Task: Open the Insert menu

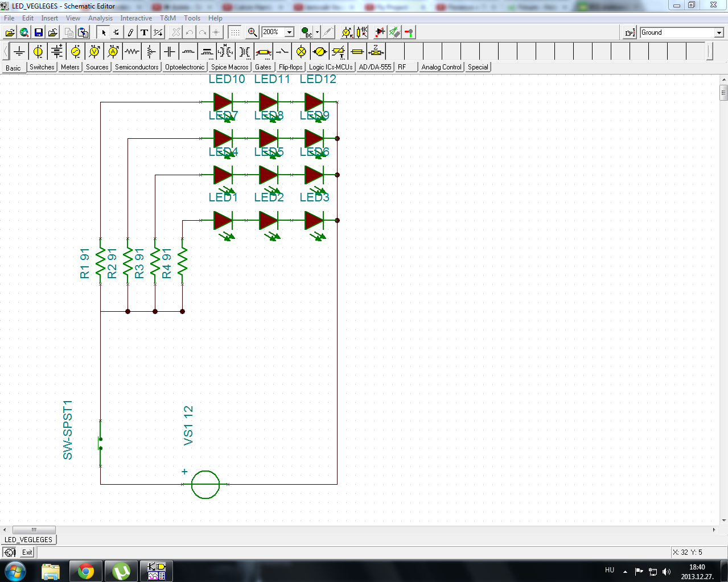Action: pyautogui.click(x=50, y=18)
